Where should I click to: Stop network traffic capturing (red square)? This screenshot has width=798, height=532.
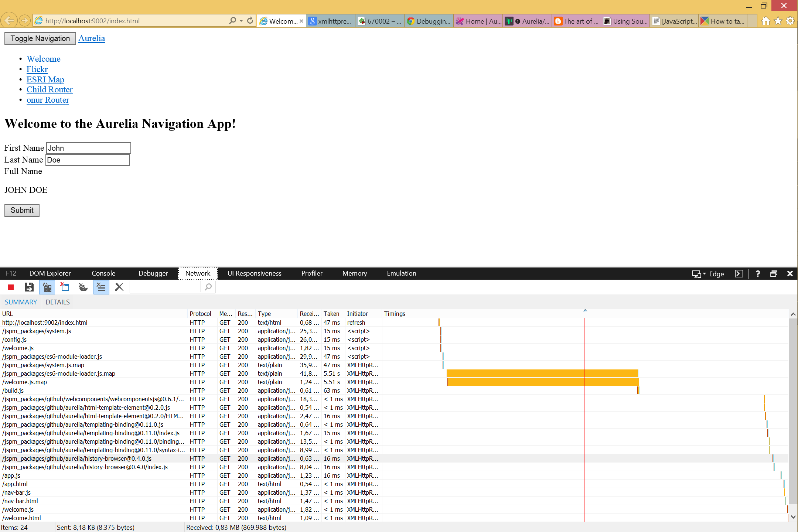tap(11, 287)
